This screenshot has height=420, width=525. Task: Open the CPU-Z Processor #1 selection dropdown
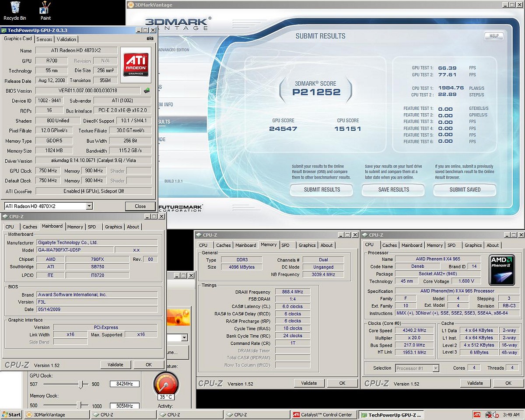coord(435,368)
